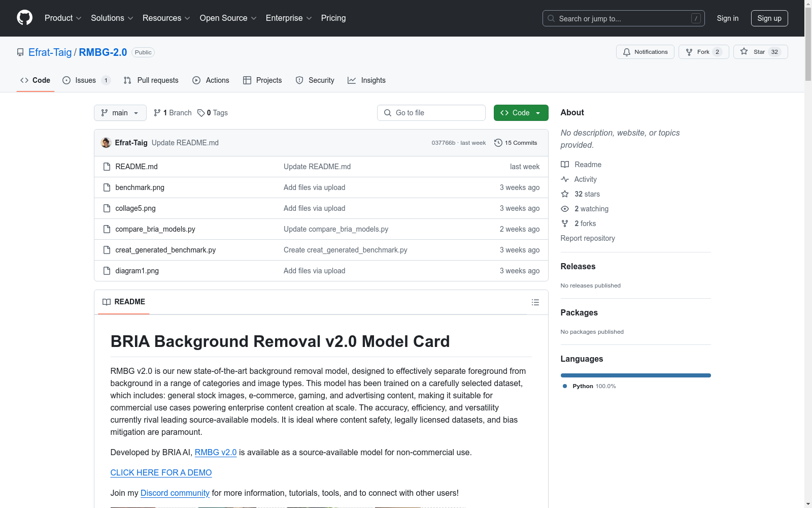
Task: Click the pulse icon beside Activity
Action: (x=565, y=179)
